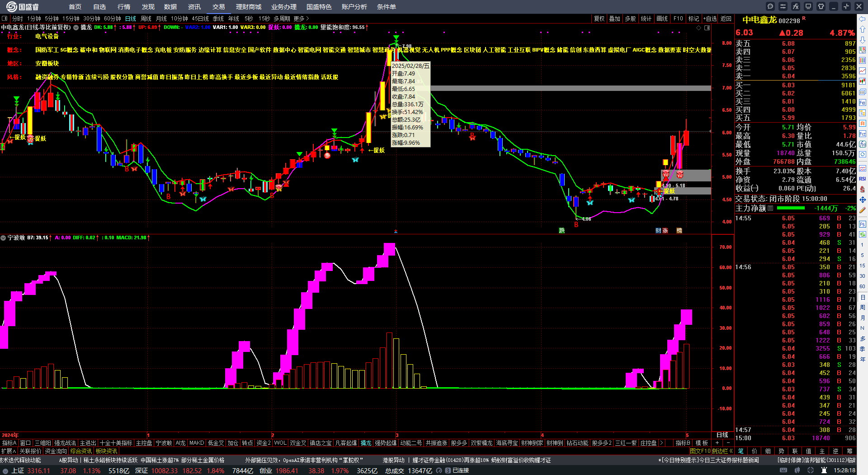Toggle 复权 price adjustment button
868x475 pixels.
pos(599,19)
